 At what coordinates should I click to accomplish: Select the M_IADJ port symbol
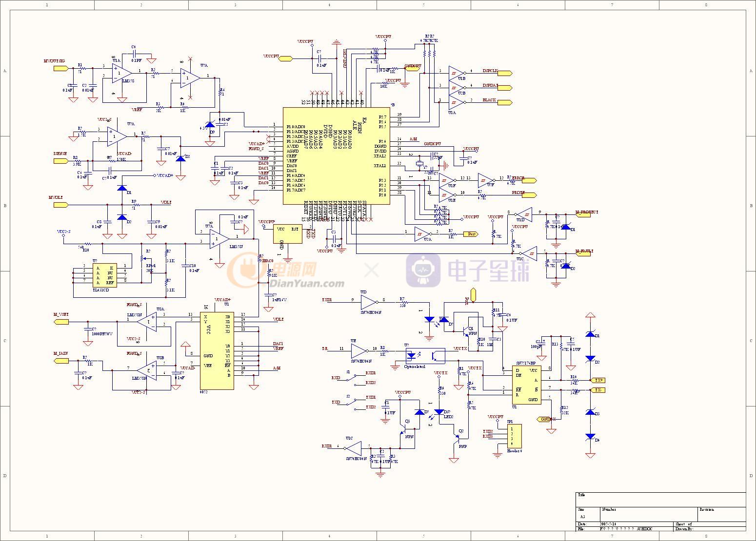(x=60, y=361)
